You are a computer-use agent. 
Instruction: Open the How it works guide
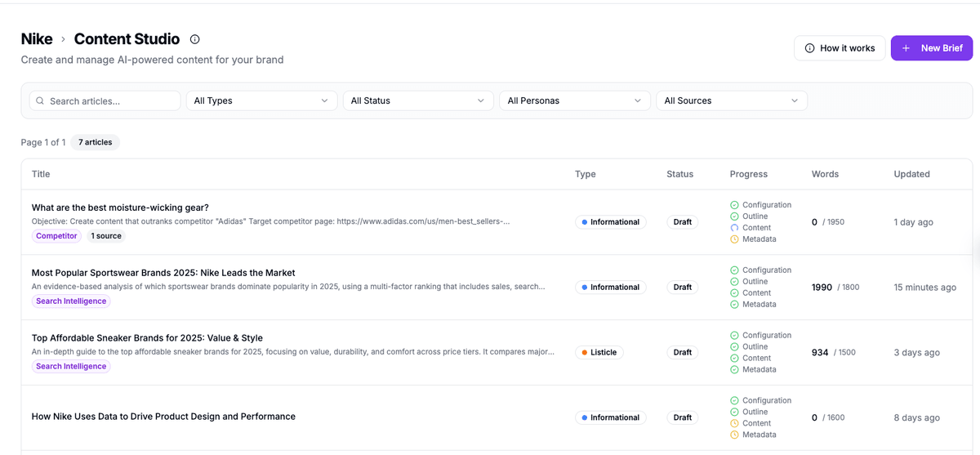[x=839, y=48]
